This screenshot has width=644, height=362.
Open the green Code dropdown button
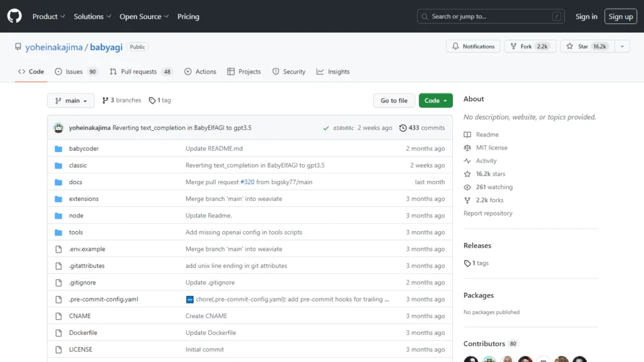435,101
